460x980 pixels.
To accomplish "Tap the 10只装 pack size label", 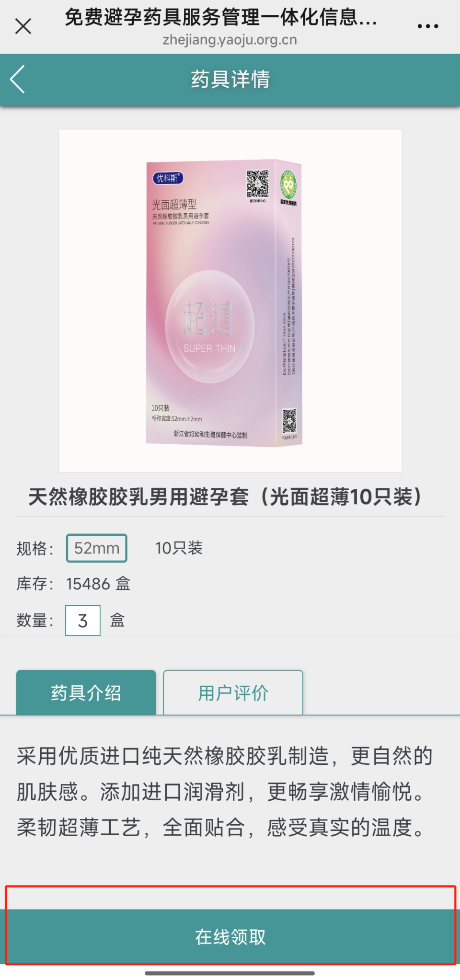I will click(x=179, y=548).
